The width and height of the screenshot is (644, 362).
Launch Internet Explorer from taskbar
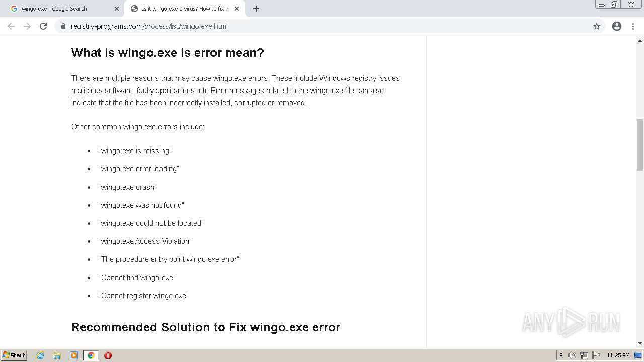(x=40, y=355)
